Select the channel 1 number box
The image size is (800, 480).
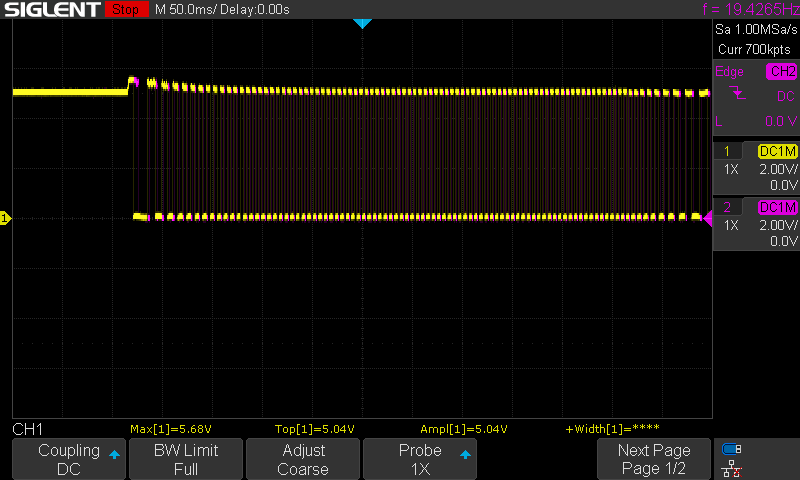tap(727, 151)
